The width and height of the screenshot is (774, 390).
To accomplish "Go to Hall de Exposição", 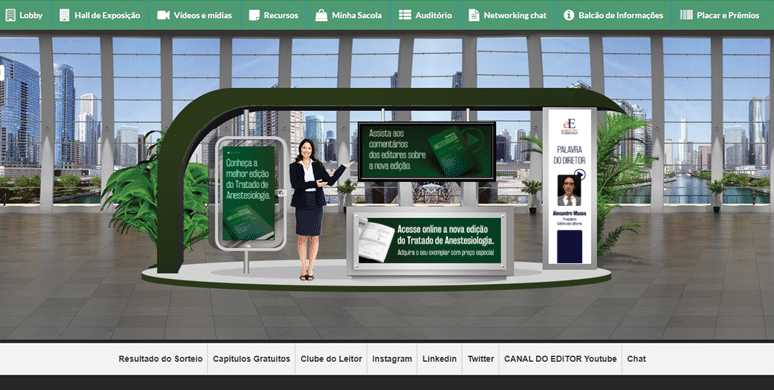I will [x=100, y=15].
